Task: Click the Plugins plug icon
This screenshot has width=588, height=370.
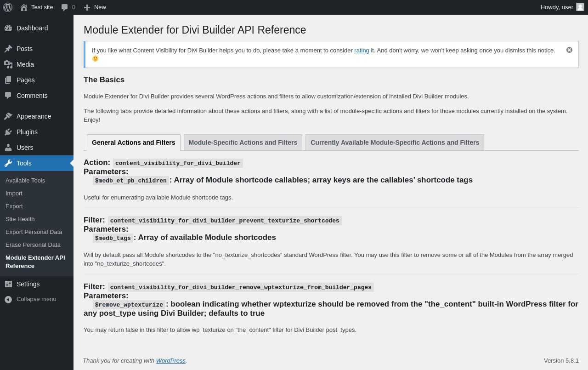Action: [x=8, y=132]
